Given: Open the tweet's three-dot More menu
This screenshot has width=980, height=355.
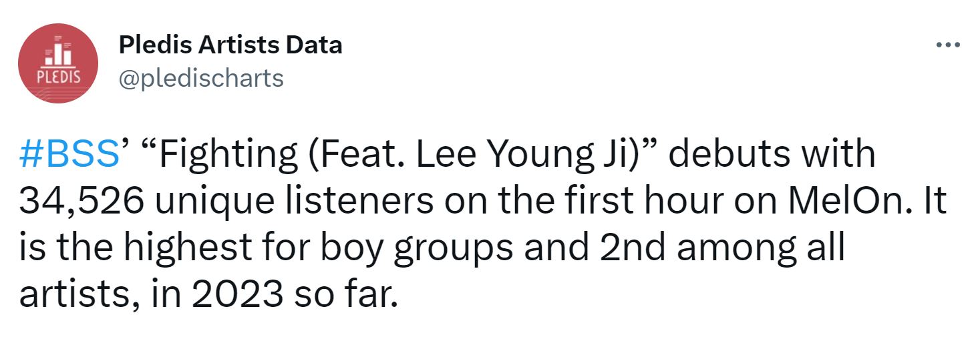Looking at the screenshot, I should [x=948, y=45].
